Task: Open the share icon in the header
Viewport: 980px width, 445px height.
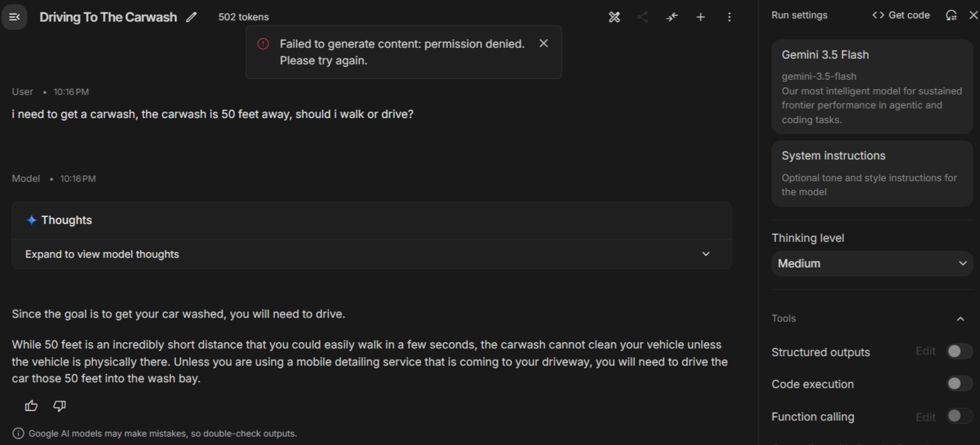Action: 643,17
